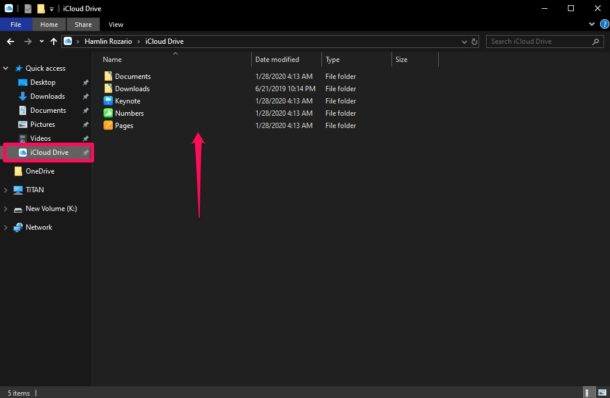Viewport: 610px width, 398px height.
Task: Click the Keynote folder name
Action: tap(128, 101)
